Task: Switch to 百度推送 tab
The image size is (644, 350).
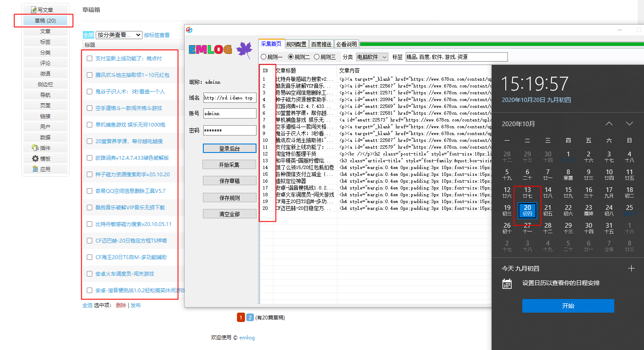Action: coord(321,44)
